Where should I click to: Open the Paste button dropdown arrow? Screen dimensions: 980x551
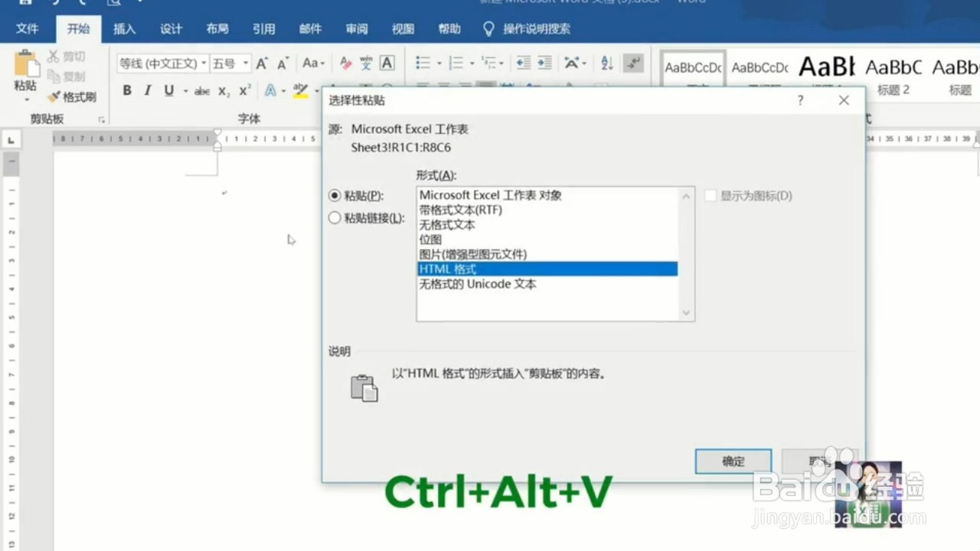coord(26,99)
